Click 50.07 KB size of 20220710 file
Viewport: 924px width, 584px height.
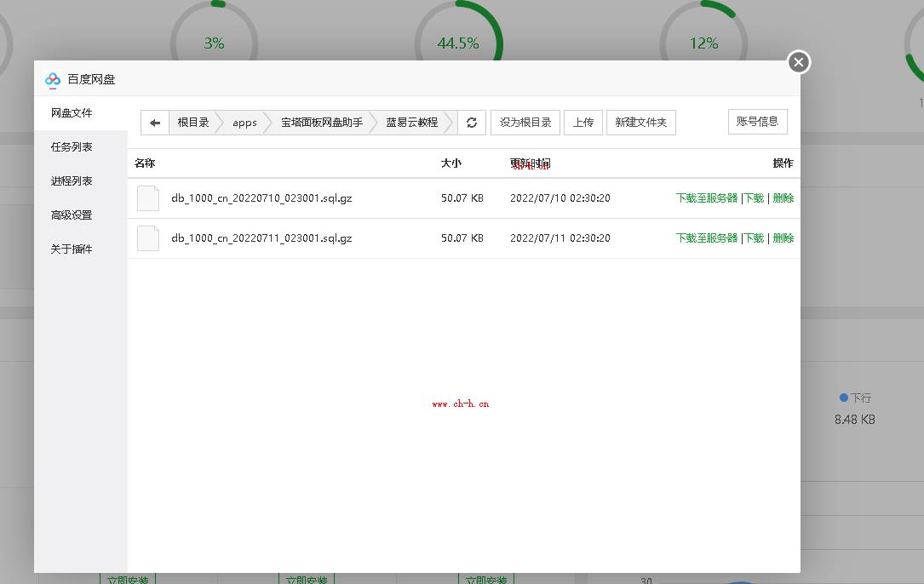pos(462,198)
